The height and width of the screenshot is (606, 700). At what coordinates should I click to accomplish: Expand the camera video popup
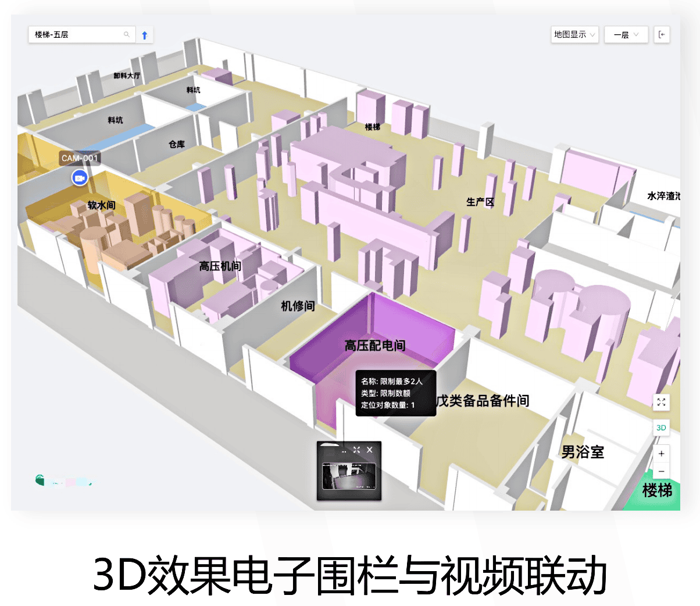click(356, 450)
